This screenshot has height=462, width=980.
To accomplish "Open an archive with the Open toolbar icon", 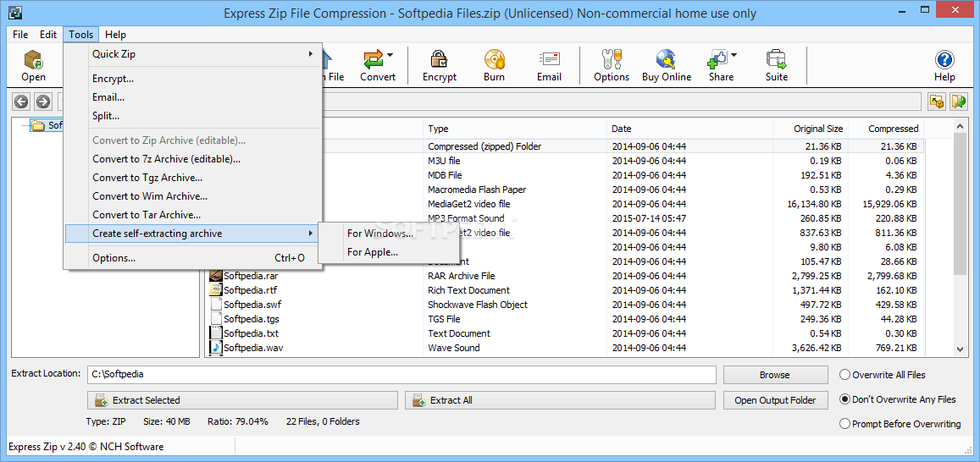I will coord(33,65).
